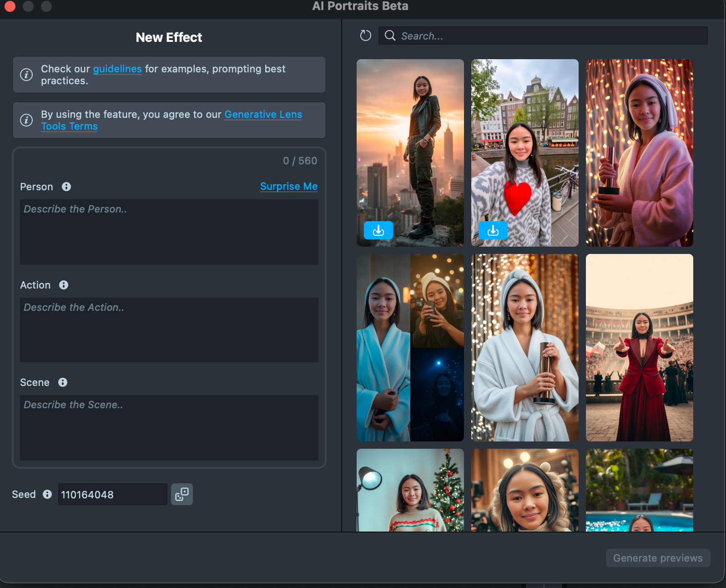This screenshot has height=588, width=726.
Task: Click the info icon next to Scene
Action: pyautogui.click(x=63, y=382)
